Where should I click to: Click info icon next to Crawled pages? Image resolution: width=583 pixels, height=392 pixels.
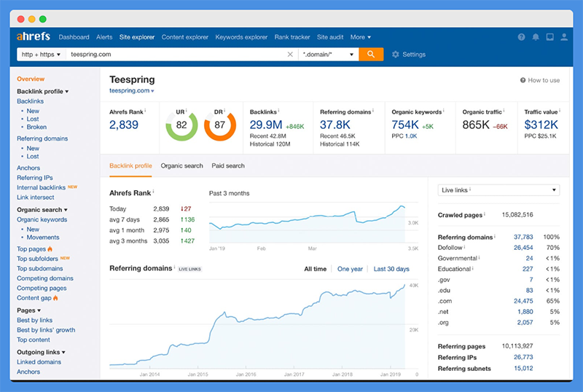pyautogui.click(x=485, y=214)
